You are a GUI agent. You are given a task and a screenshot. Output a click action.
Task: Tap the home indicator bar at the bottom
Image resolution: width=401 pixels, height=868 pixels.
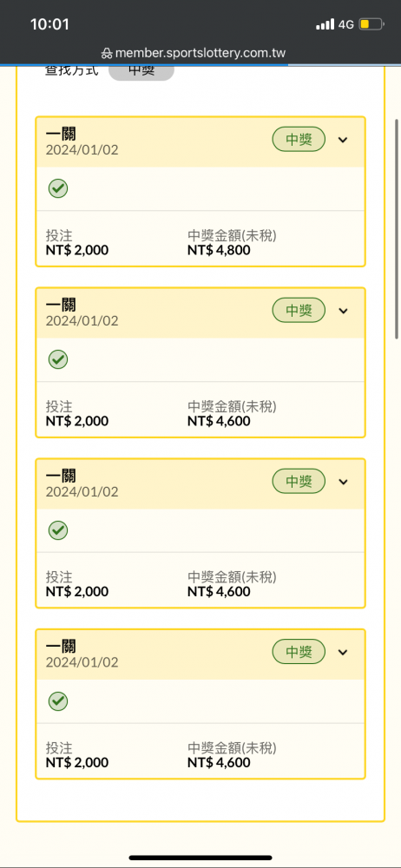click(200, 858)
